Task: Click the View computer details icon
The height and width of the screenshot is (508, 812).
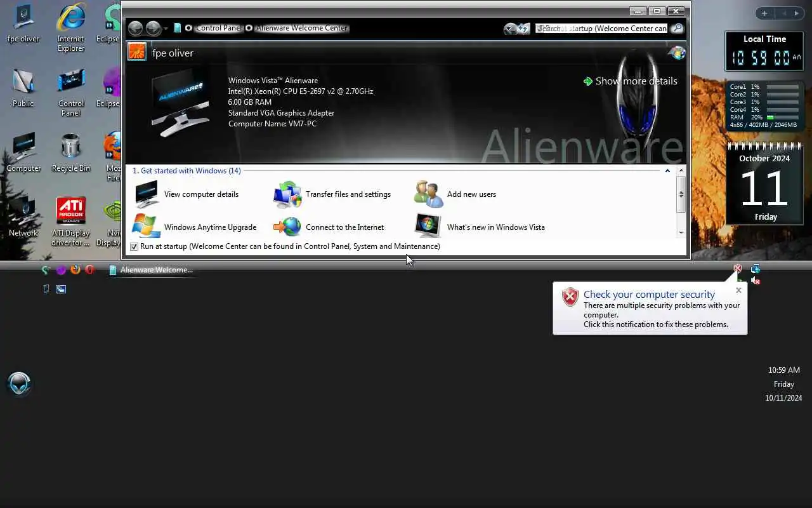Action: 147,194
